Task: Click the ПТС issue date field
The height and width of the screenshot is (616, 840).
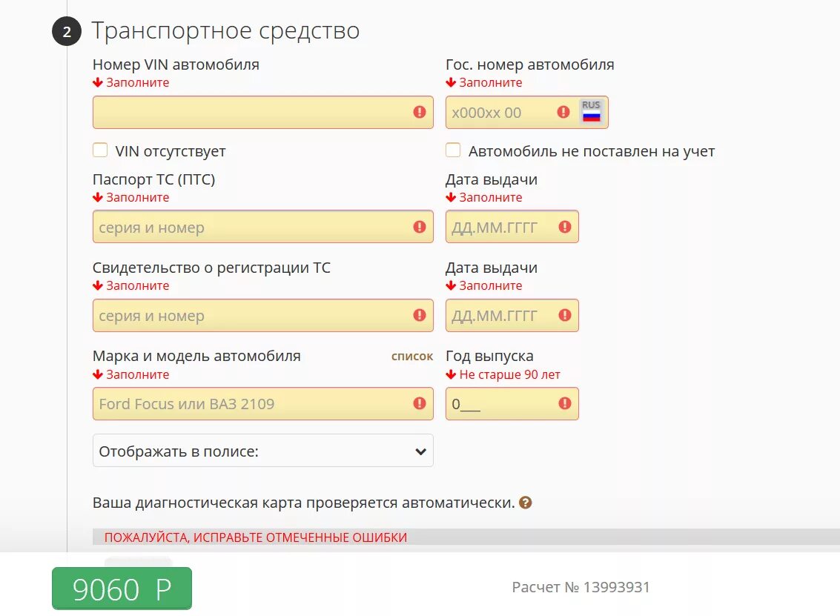Action: point(512,227)
